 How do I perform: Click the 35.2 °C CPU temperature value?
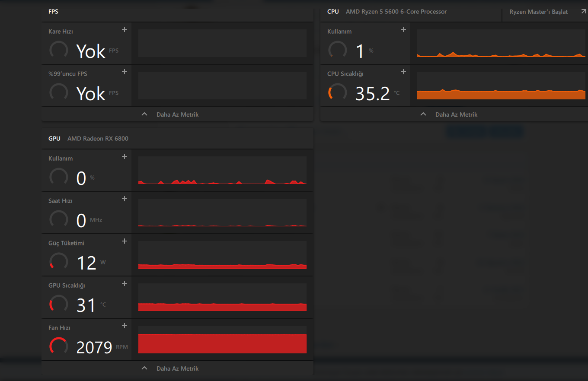tap(373, 93)
